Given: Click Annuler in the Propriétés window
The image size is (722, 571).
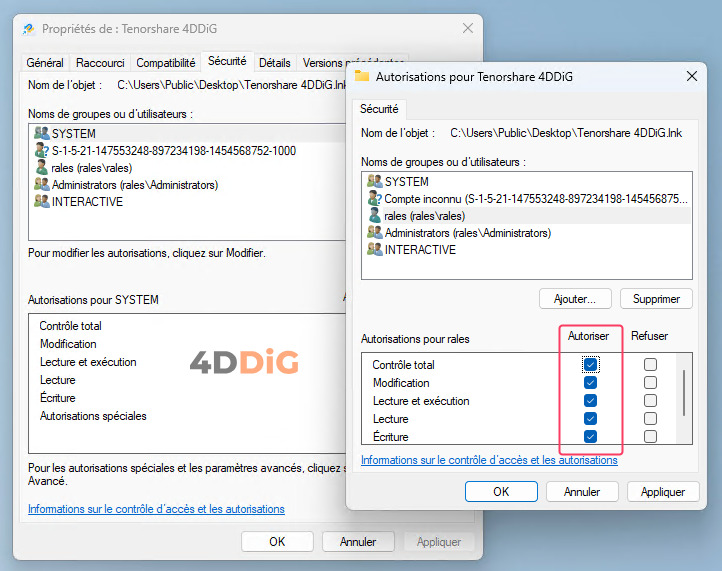Looking at the screenshot, I should pyautogui.click(x=358, y=542).
